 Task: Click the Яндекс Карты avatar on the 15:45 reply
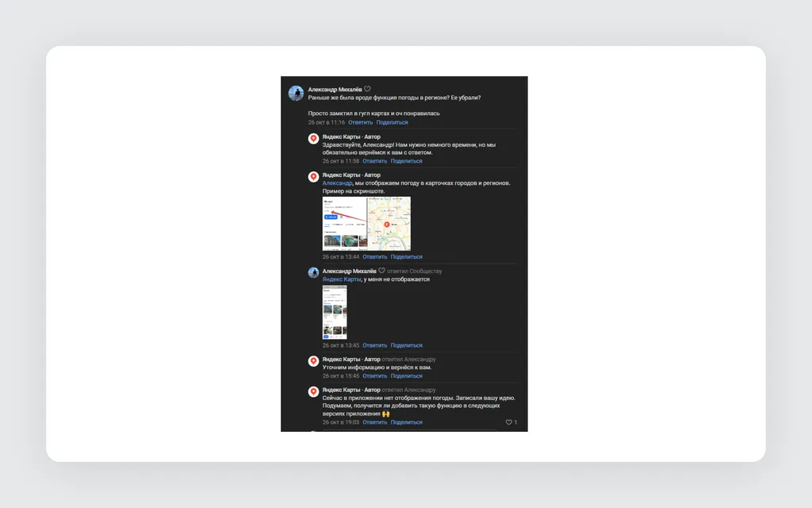coord(313,361)
